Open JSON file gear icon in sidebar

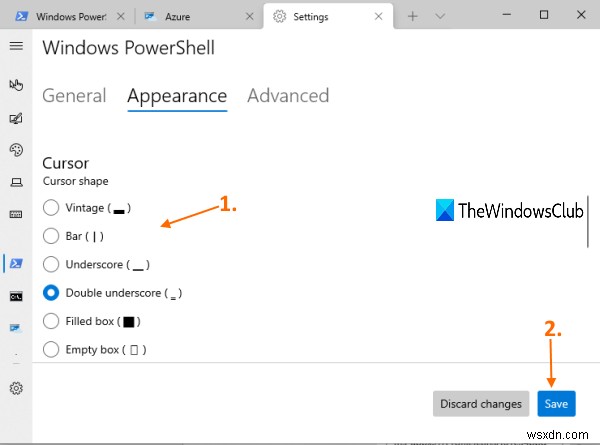(x=16, y=388)
